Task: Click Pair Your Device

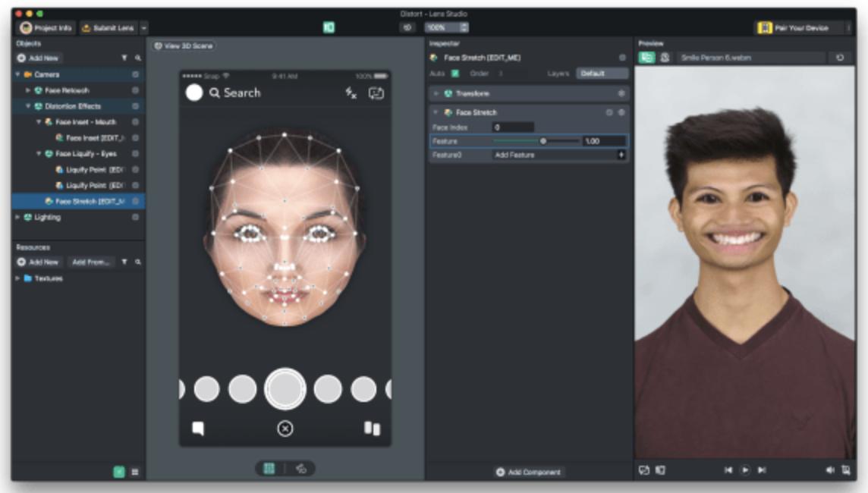Action: pos(794,27)
